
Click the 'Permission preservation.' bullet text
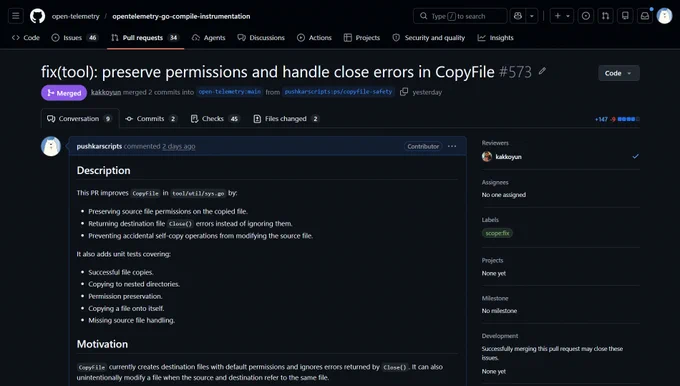click(125, 296)
